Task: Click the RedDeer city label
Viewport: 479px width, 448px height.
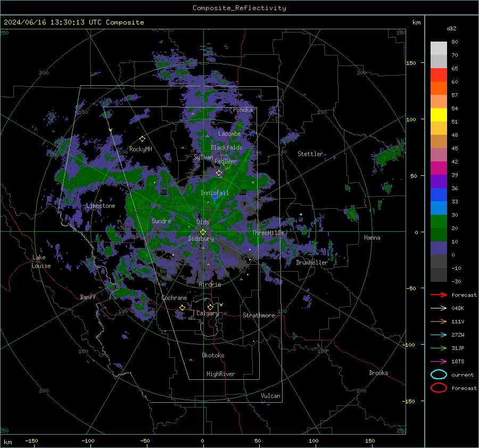Action: [226, 161]
